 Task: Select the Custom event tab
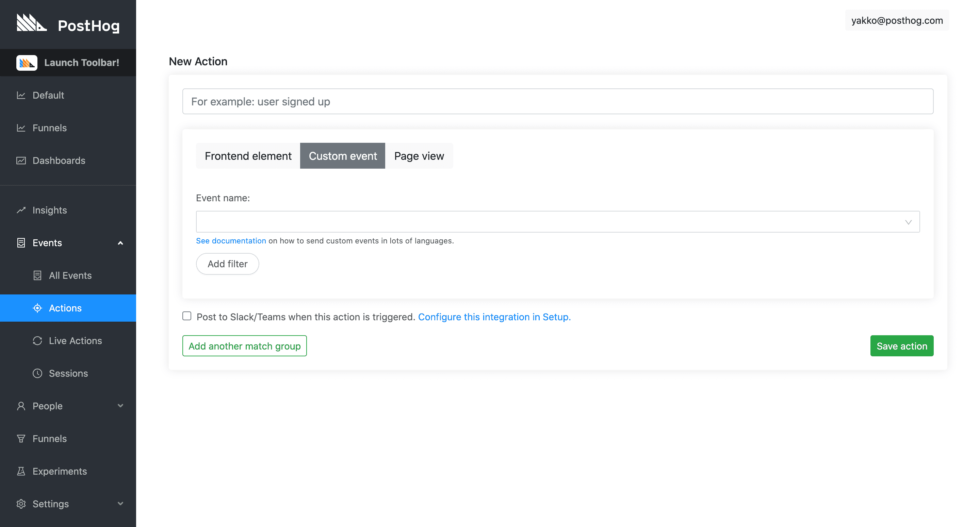point(343,156)
